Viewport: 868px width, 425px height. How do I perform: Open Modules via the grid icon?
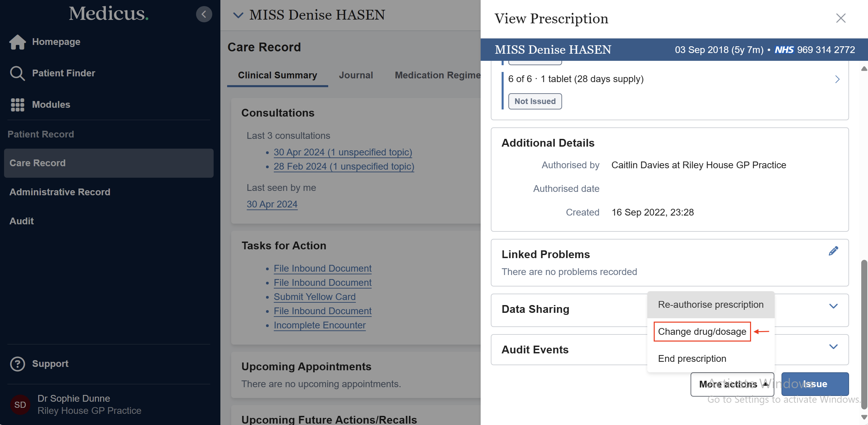click(x=17, y=105)
